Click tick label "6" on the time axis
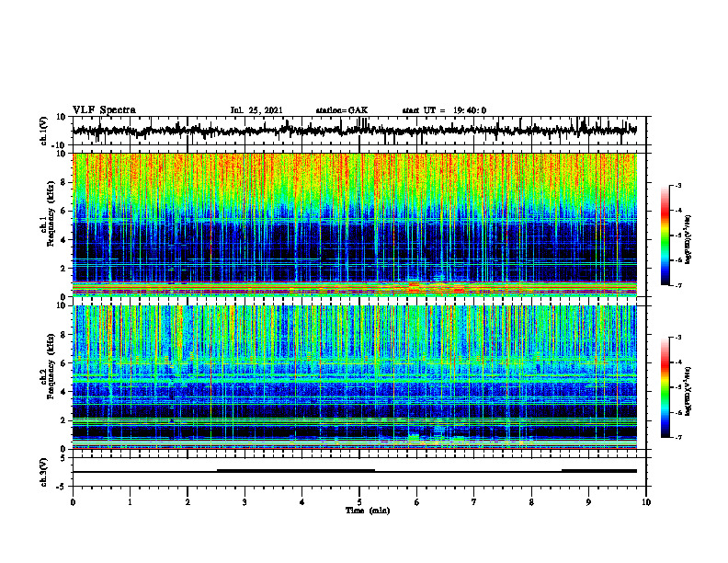This screenshot has height=563, width=728. 417,502
